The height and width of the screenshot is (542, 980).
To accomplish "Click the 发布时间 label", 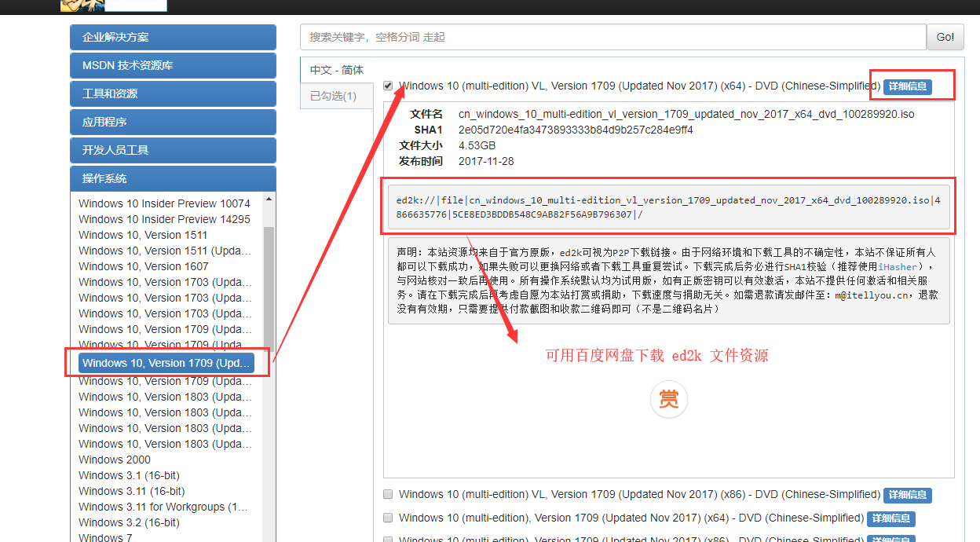I will point(421,161).
